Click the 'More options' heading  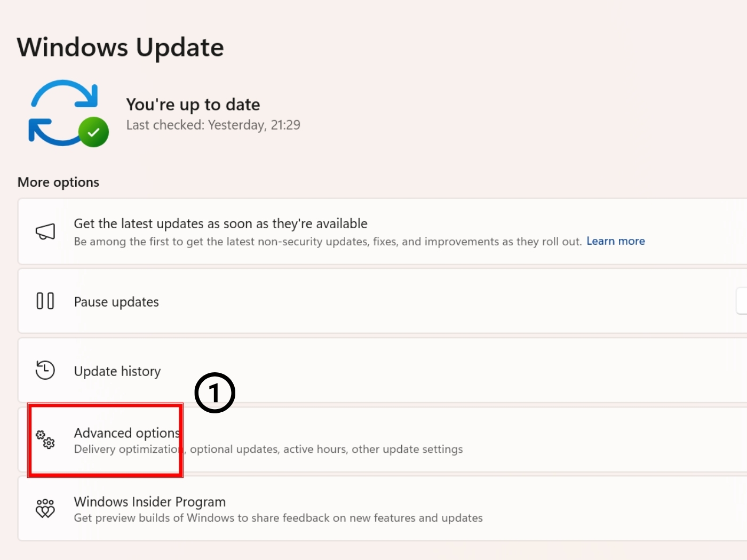58,182
